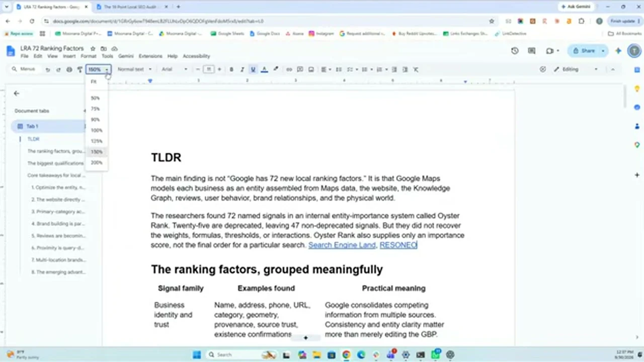The image size is (644, 362).
Task: Open the highlight color picker
Action: (x=276, y=69)
